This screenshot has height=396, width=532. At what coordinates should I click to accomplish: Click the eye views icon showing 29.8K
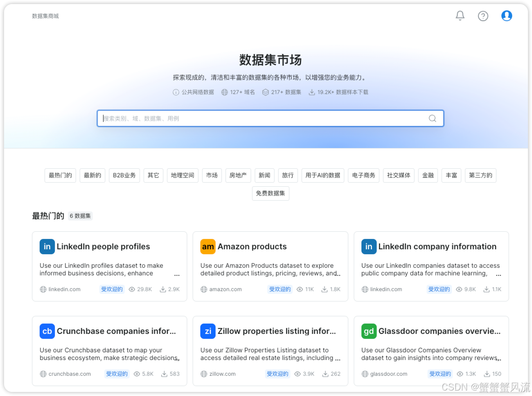click(132, 289)
